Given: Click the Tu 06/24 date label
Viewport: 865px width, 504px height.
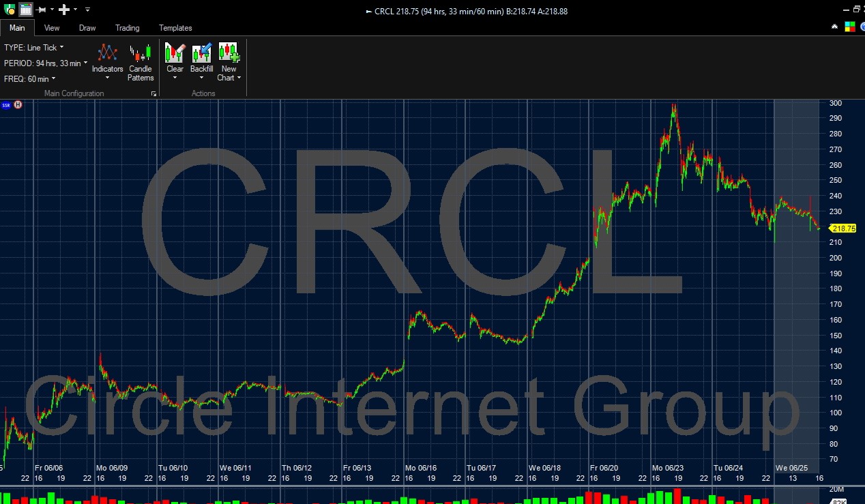Looking at the screenshot, I should pos(728,468).
